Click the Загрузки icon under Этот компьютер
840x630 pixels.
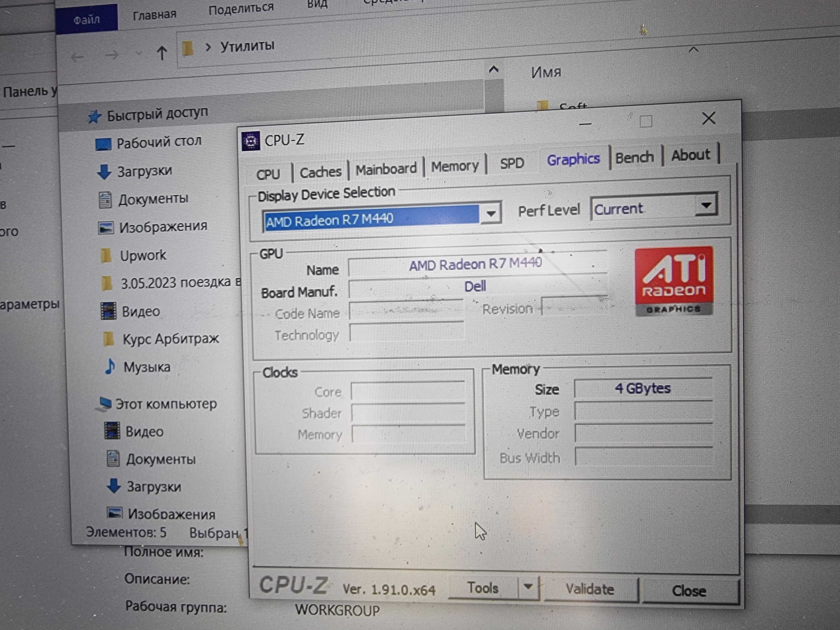pos(114,486)
